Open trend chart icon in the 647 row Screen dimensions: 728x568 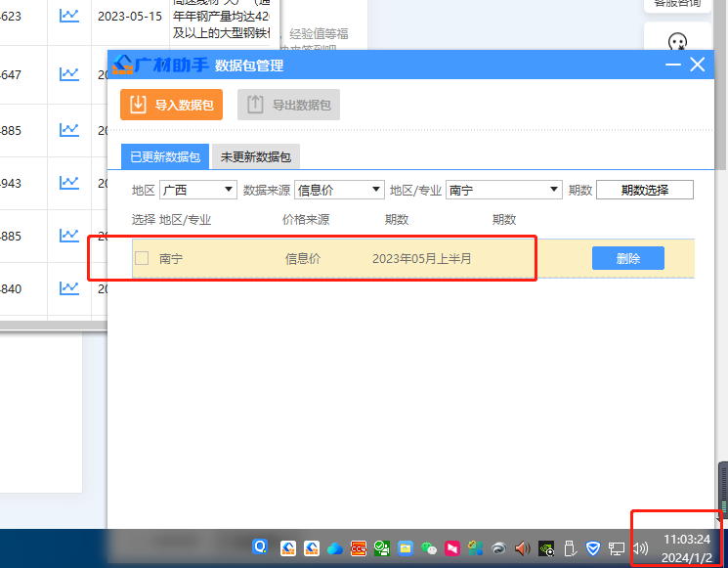69,74
